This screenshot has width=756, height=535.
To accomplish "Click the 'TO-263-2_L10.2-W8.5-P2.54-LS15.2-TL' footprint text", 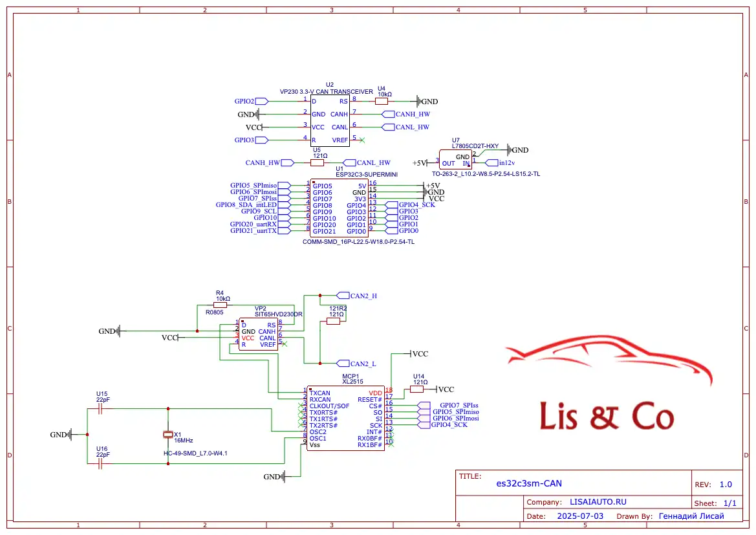I will [486, 173].
